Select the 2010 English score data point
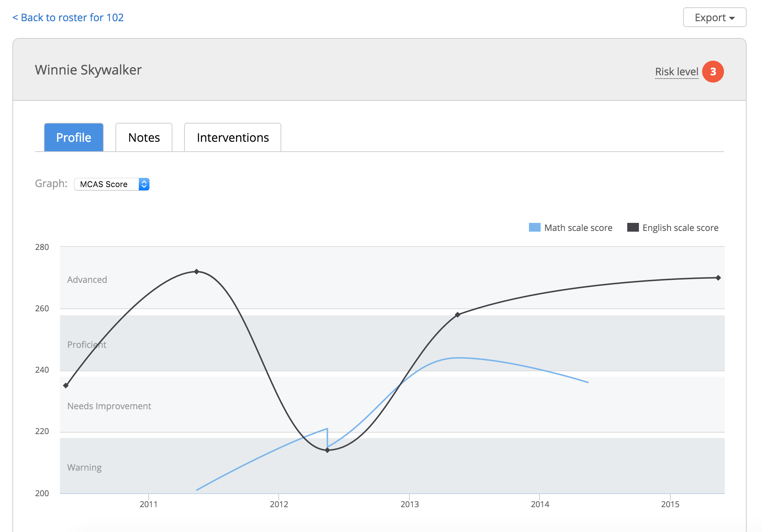The width and height of the screenshot is (762, 532). click(66, 385)
